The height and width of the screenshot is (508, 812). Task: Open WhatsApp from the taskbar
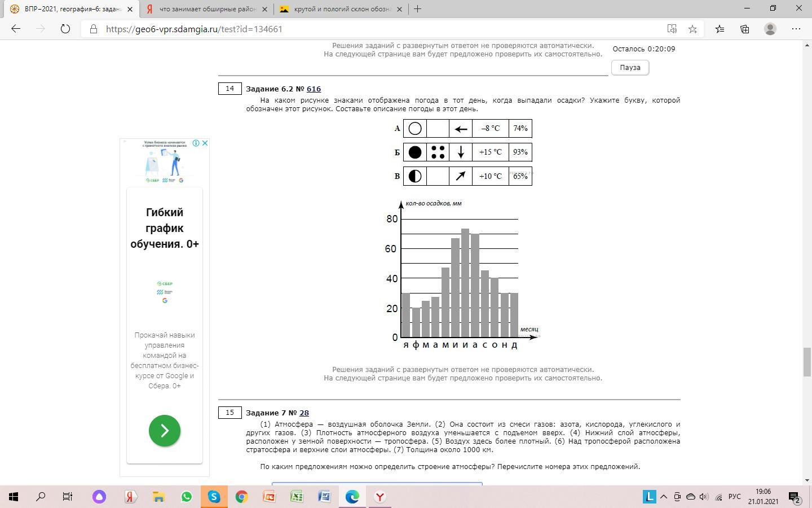tap(186, 497)
